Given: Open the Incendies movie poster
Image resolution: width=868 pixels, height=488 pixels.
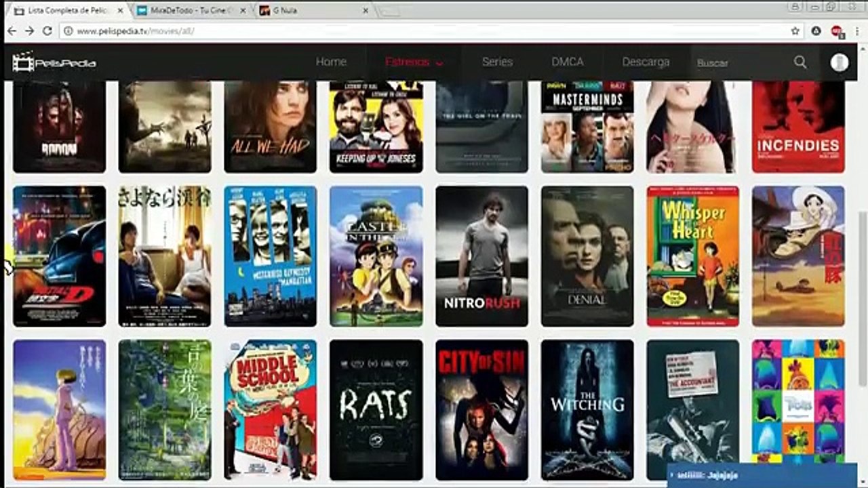Looking at the screenshot, I should pos(798,127).
